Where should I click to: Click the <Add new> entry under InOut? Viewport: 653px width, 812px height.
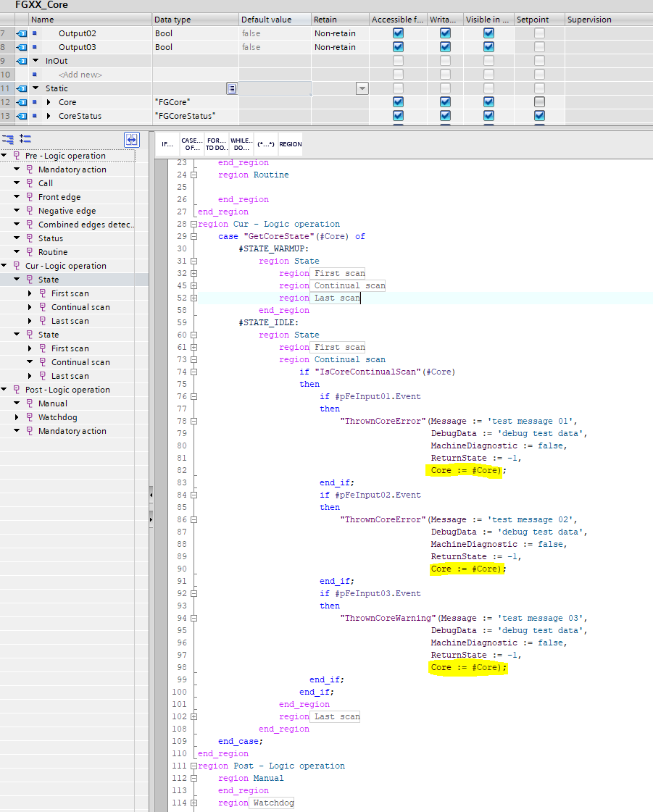pos(80,75)
